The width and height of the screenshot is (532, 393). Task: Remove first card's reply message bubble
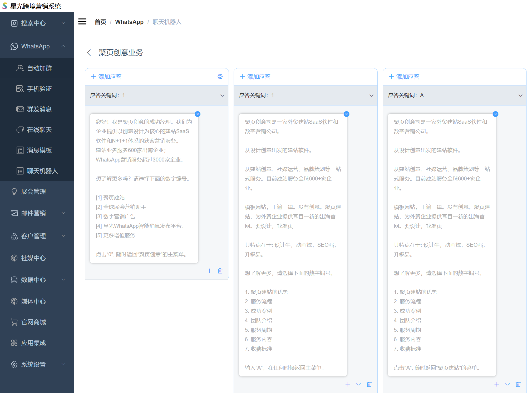(x=198, y=114)
